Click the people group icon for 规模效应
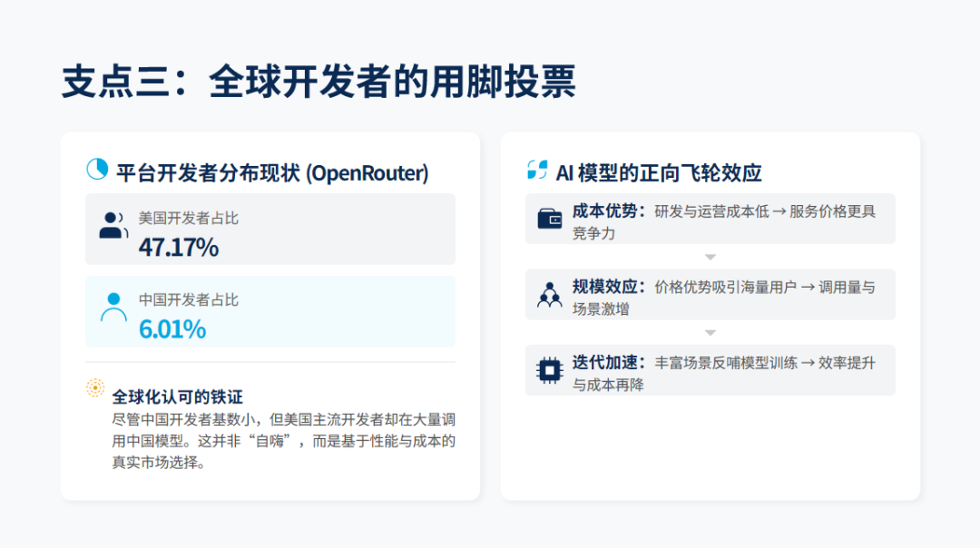The height and width of the screenshot is (548, 980). pos(549,294)
